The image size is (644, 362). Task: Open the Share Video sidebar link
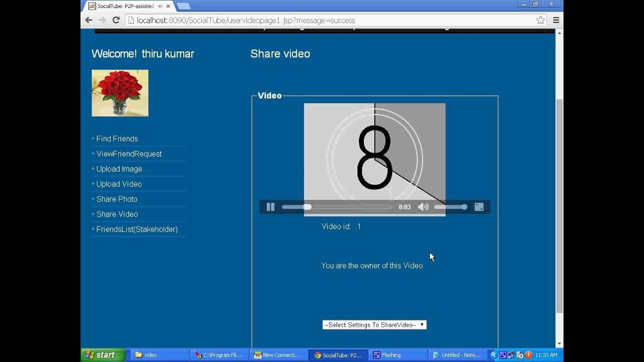pos(117,214)
